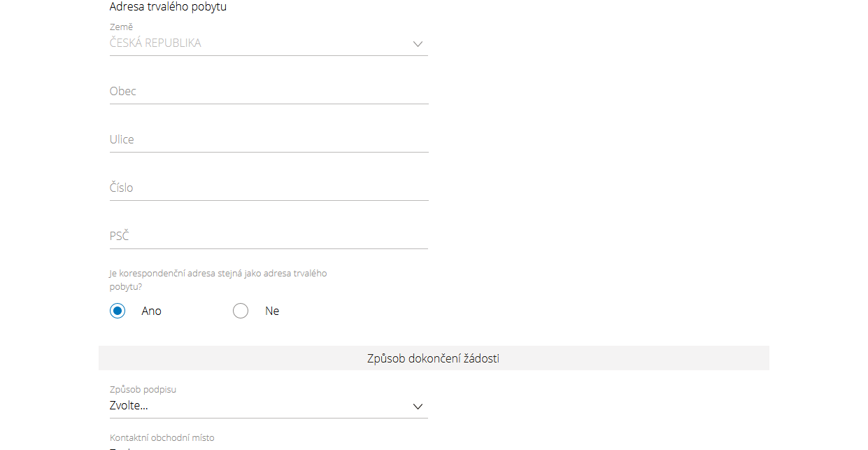Click the Způsob dokončení žádosti header
868x450 pixels.
coord(433,358)
